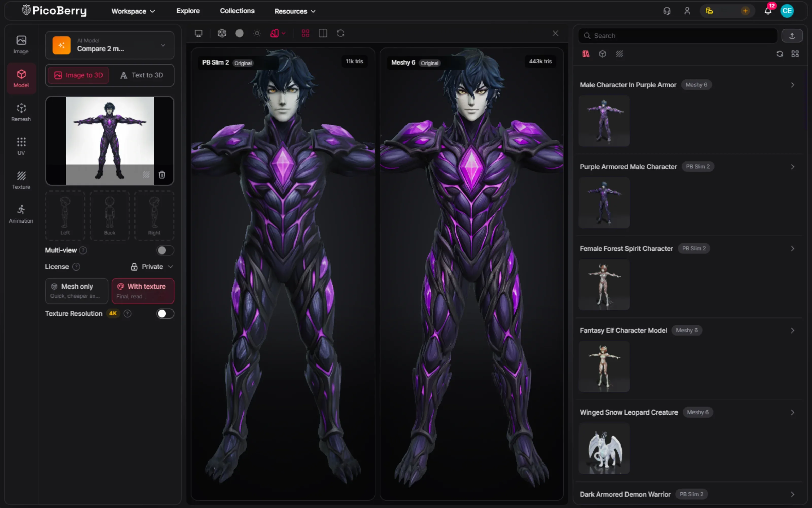Click the monitor display icon in viewer toolbar
The width and height of the screenshot is (812, 508).
(x=199, y=33)
